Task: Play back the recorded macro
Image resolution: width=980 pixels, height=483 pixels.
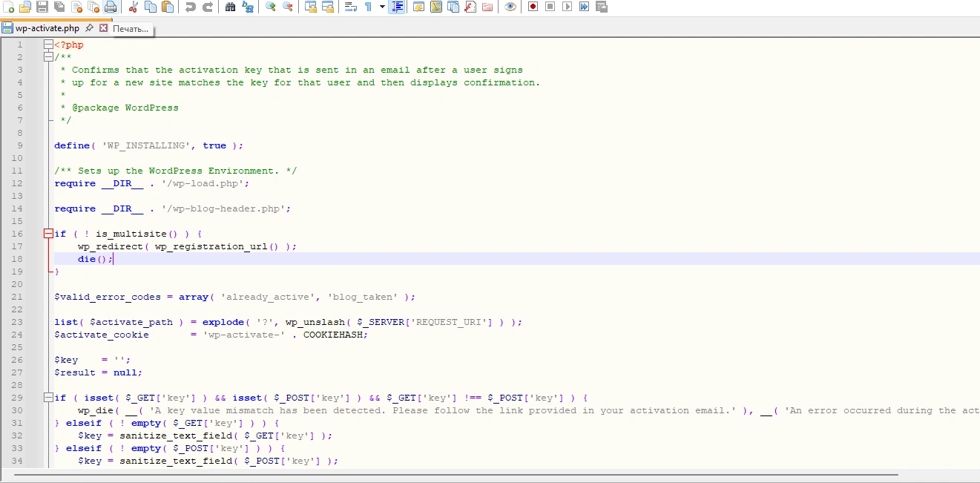Action: [x=567, y=7]
